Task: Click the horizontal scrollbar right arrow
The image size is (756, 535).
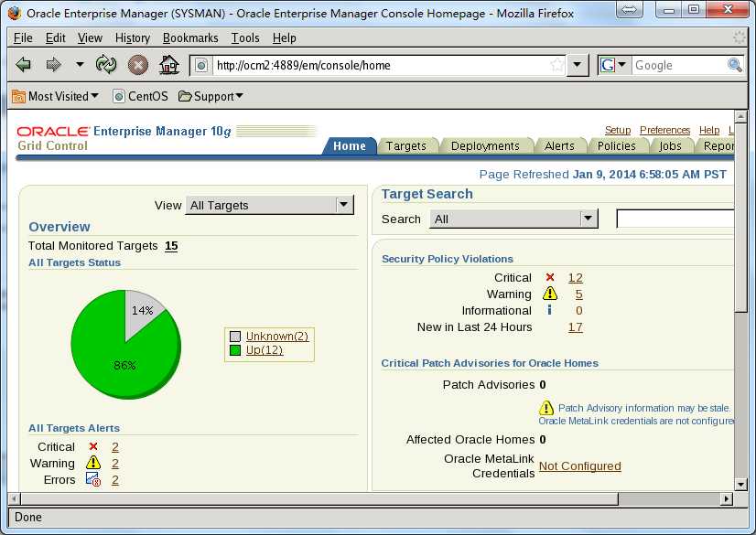Action: [x=726, y=498]
